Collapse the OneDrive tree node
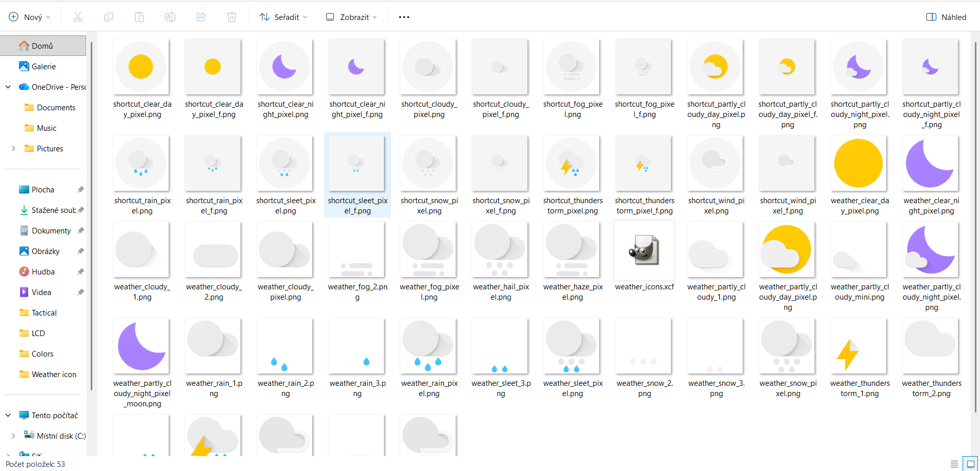 (x=8, y=87)
